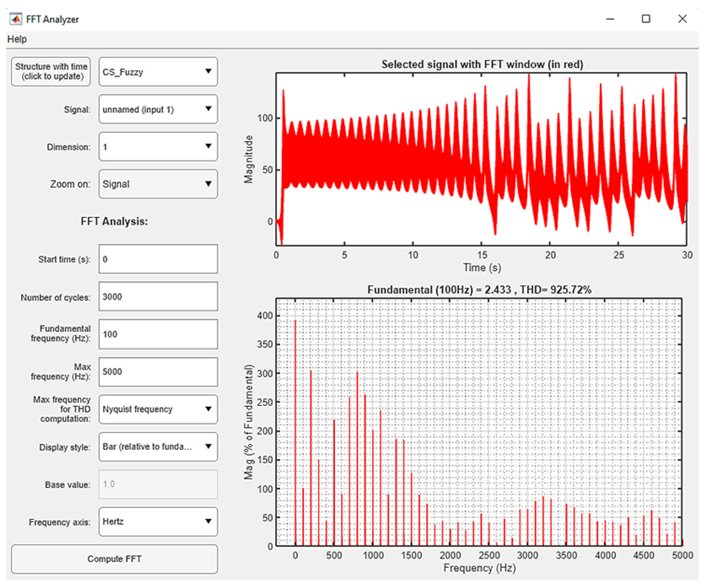The height and width of the screenshot is (588, 707).
Task: Open the Frequency axis Hertz dropdown
Action: tap(158, 521)
